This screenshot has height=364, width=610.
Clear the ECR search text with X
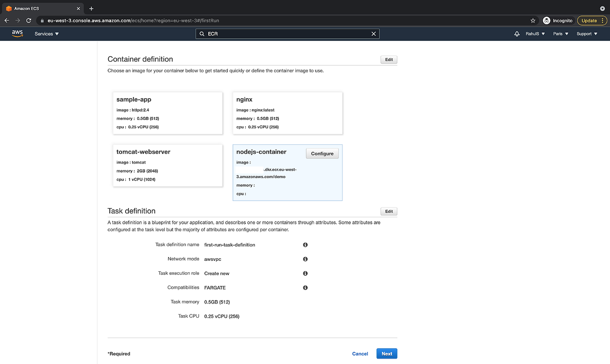[373, 34]
